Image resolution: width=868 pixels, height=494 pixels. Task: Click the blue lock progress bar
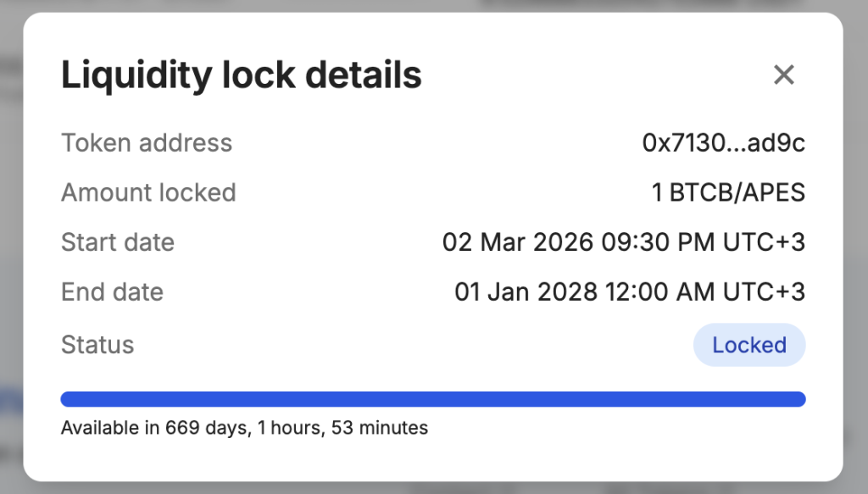coord(433,399)
